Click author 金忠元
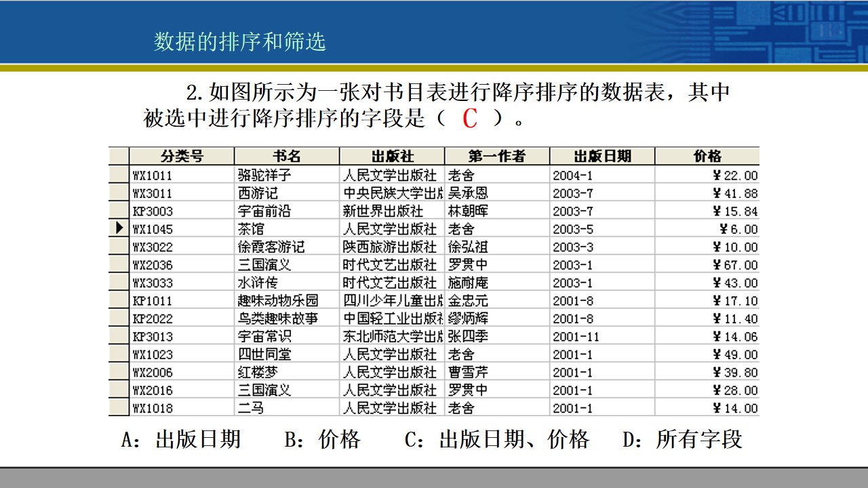Viewport: 868px width, 488px height. (468, 301)
